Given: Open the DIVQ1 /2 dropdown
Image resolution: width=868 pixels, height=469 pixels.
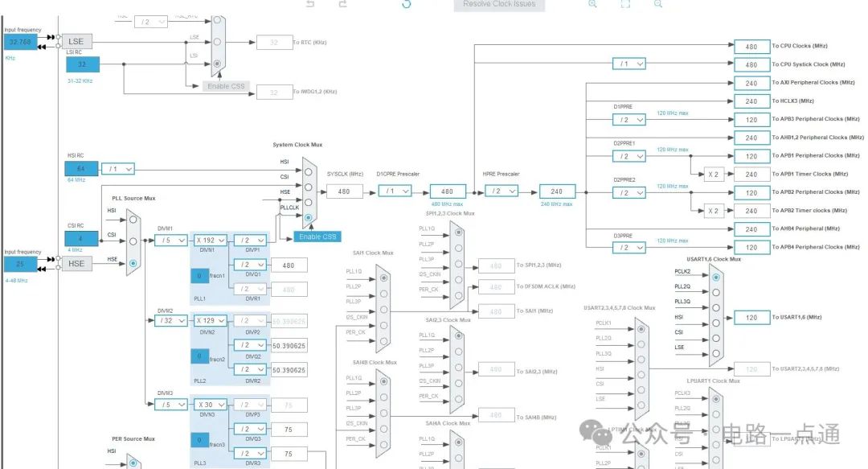Looking at the screenshot, I should coord(250,265).
